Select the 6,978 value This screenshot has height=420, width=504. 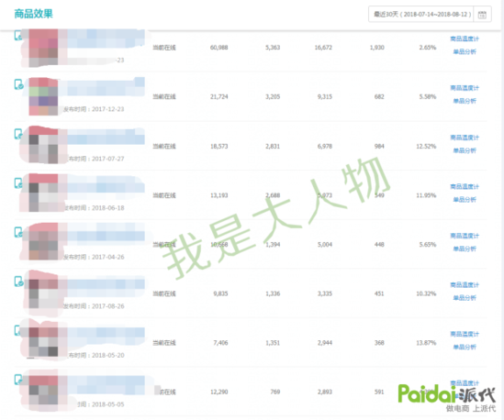click(325, 146)
